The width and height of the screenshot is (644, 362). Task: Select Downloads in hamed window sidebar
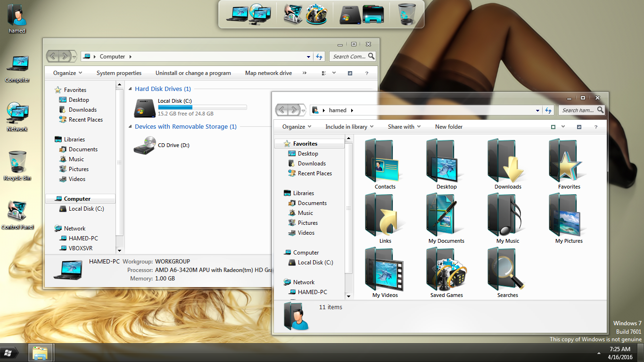(x=312, y=164)
